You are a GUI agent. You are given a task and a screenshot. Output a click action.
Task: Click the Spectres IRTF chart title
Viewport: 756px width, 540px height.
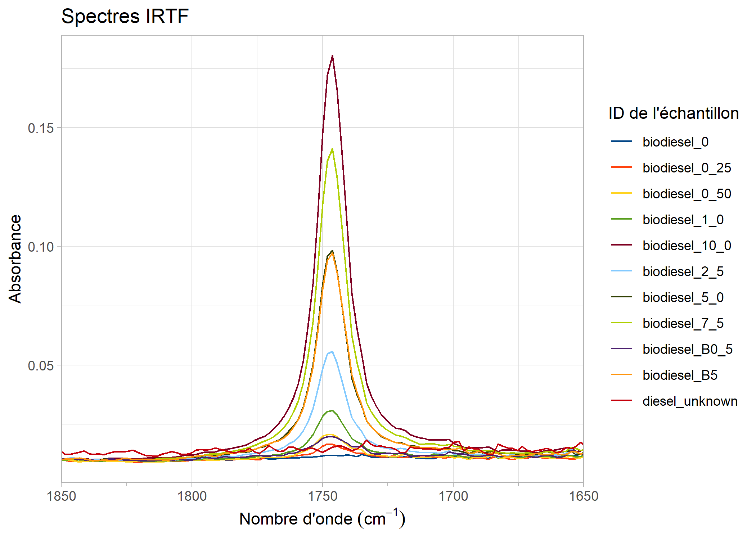[125, 16]
